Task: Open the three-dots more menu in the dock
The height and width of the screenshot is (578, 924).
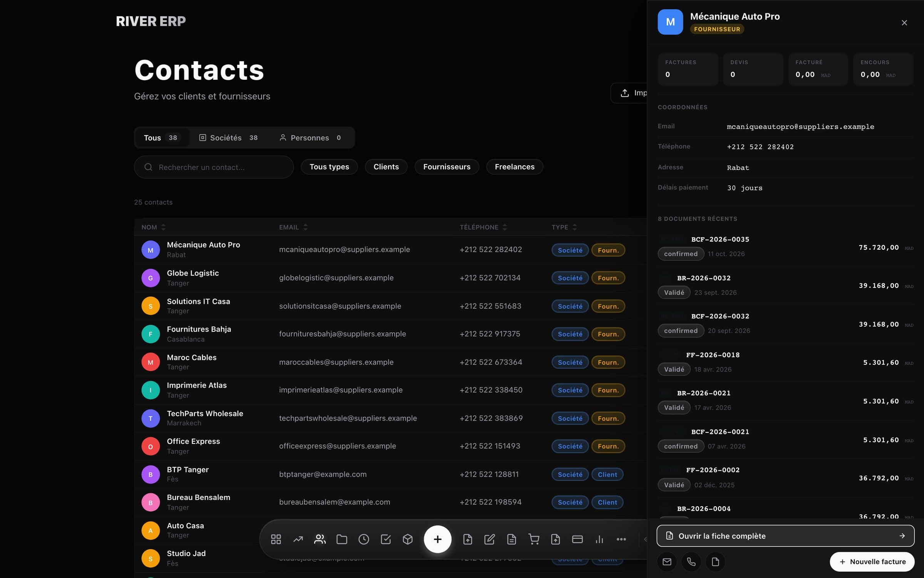Action: pyautogui.click(x=621, y=539)
